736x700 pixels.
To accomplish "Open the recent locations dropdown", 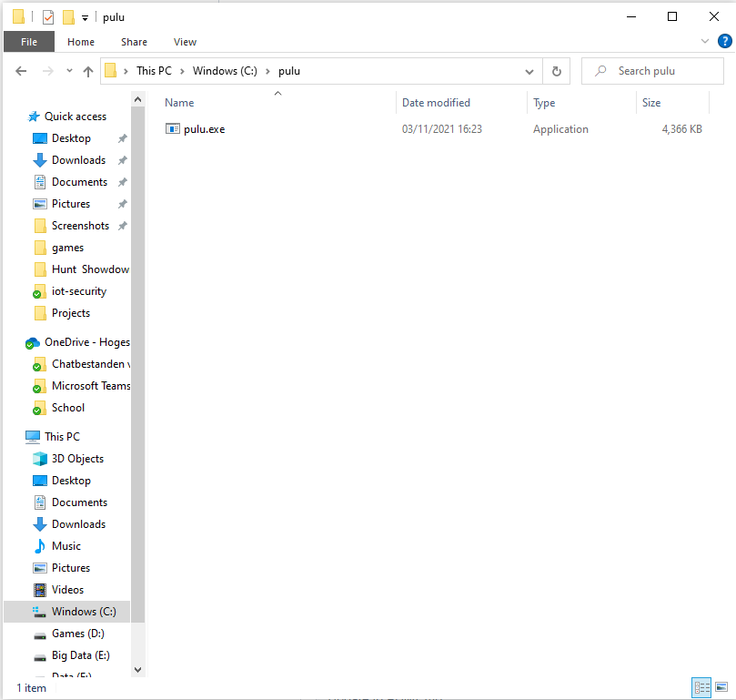I will point(69,71).
